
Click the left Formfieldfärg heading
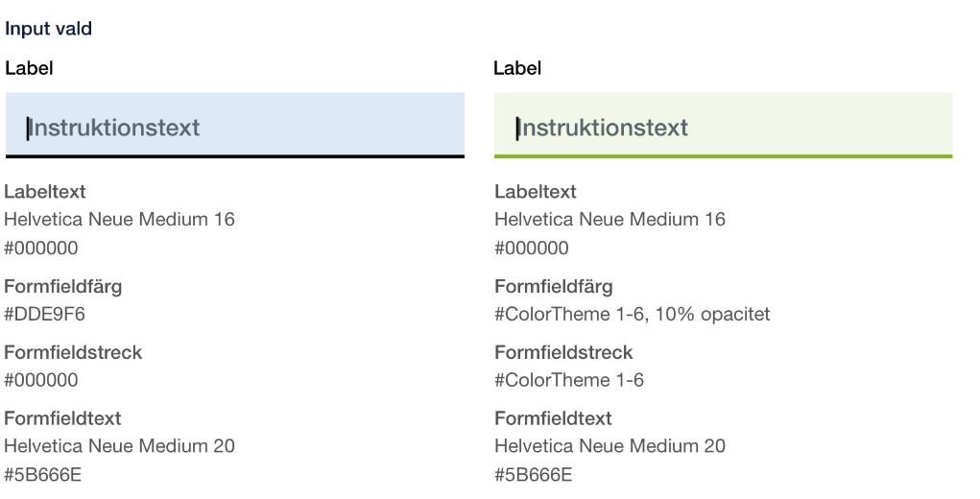click(x=63, y=287)
